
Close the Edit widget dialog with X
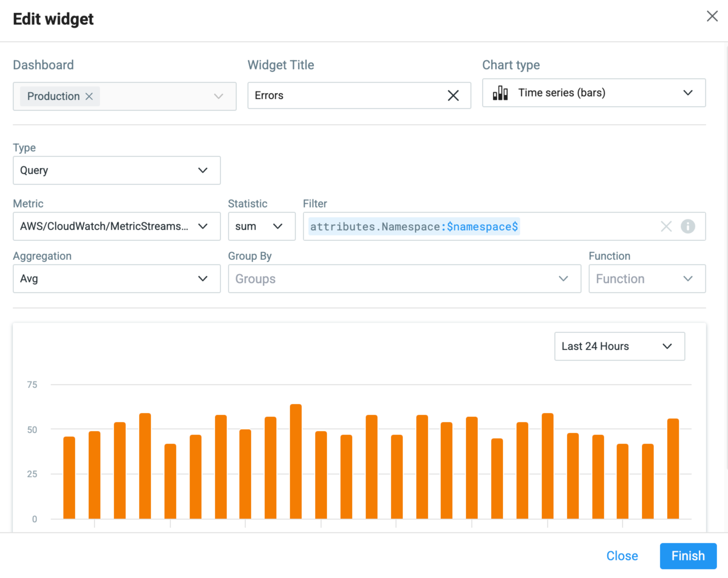[712, 16]
